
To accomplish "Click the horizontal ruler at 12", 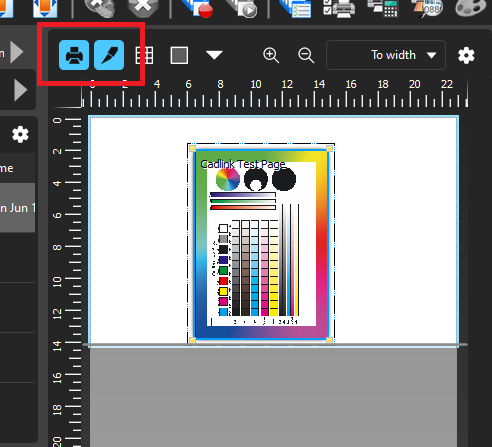I will point(287,84).
